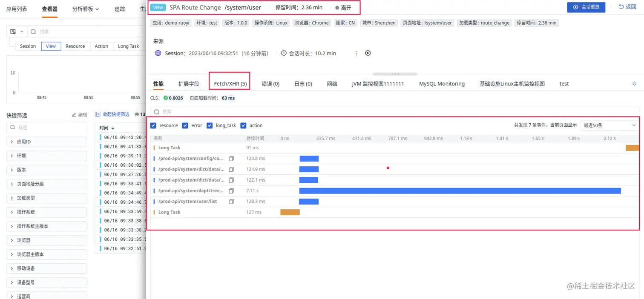Open the 分析看板 dropdown menu

pyautogui.click(x=85, y=9)
